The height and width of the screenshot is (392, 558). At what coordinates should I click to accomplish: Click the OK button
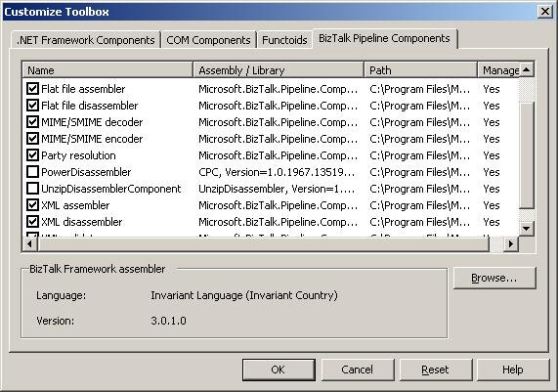tap(279, 370)
